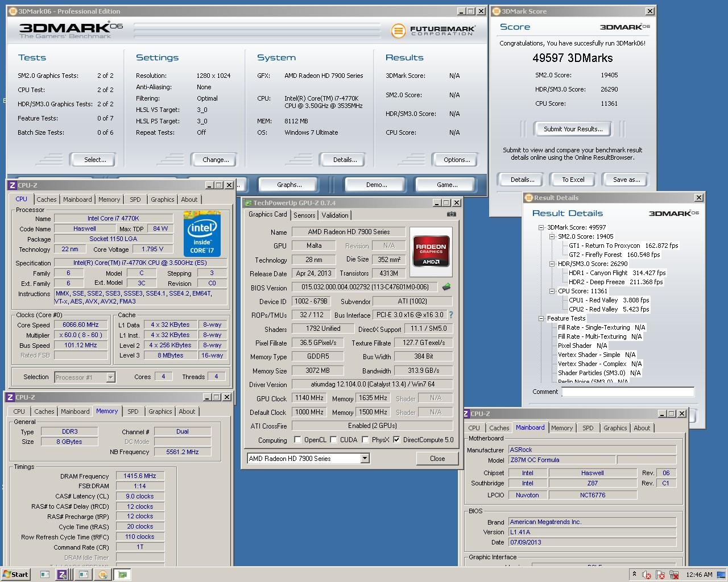
Task: Click the PCI-E bus interface question mark
Action: [451, 315]
